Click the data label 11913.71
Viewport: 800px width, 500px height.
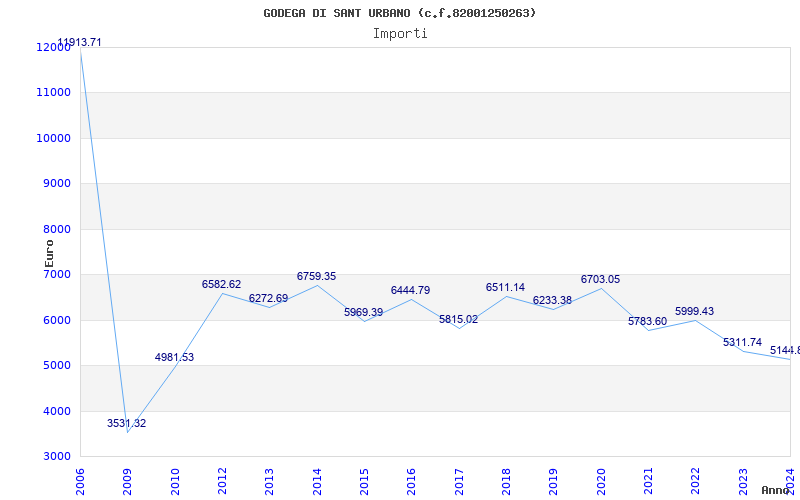[80, 42]
